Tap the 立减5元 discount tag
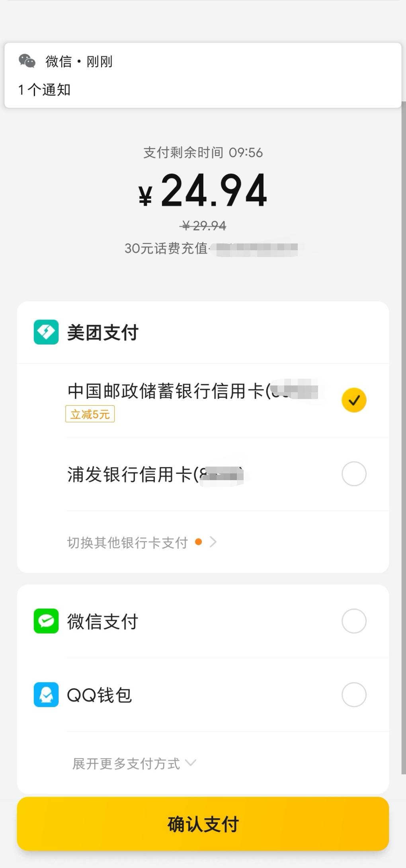 (90, 414)
